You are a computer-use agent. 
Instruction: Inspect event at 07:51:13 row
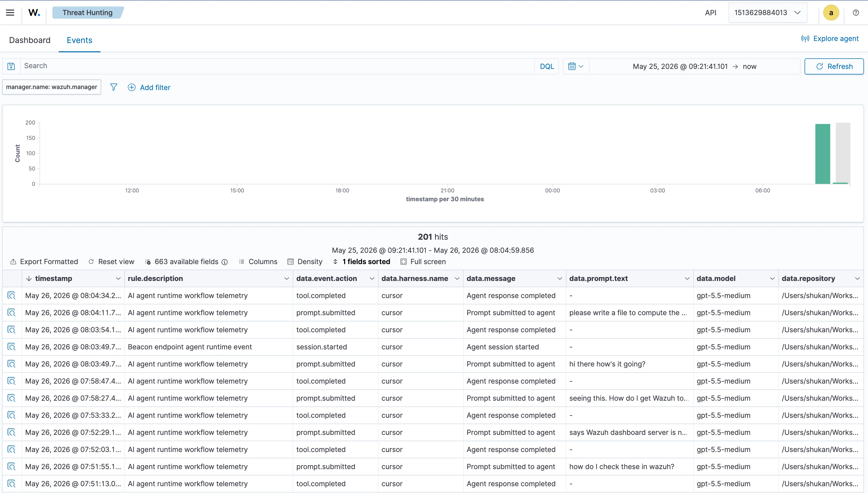(x=12, y=484)
